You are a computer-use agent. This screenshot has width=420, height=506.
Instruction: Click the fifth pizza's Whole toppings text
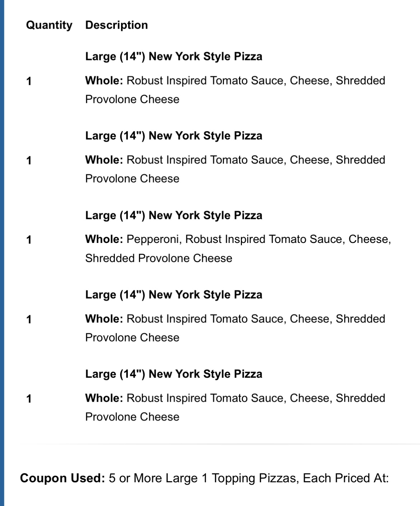tap(235, 407)
